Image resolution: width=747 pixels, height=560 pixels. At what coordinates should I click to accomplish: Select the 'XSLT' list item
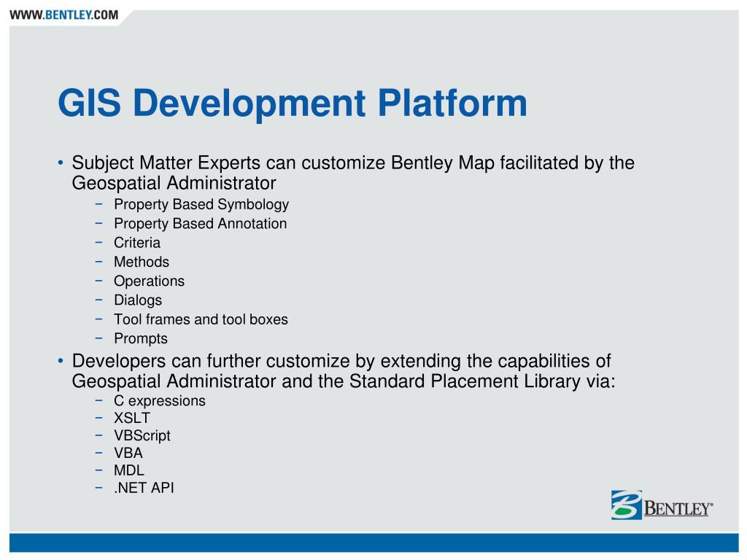[132, 418]
